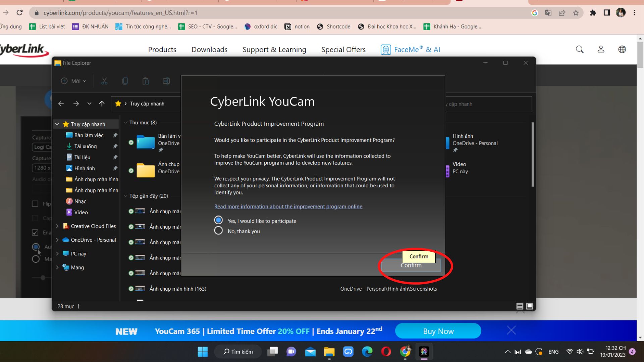Close the YouCam 365 offer banner
Image resolution: width=644 pixels, height=362 pixels.
512,330
